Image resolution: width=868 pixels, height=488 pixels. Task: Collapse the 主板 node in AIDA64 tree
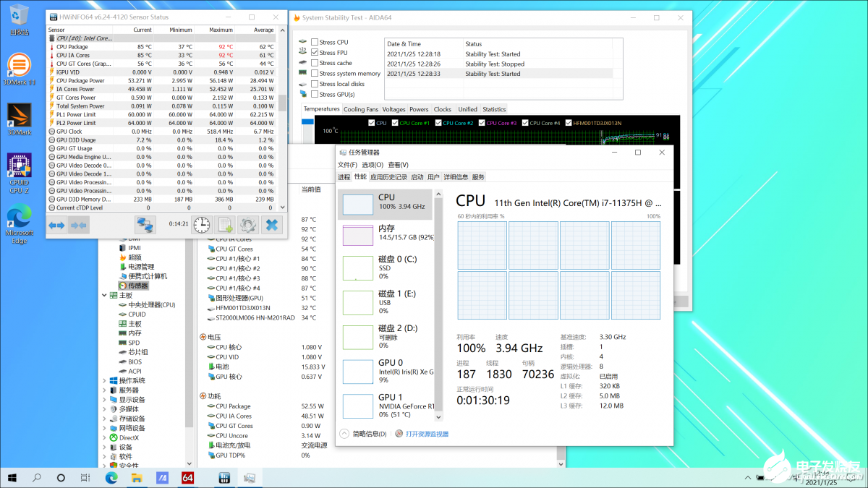[x=105, y=295]
